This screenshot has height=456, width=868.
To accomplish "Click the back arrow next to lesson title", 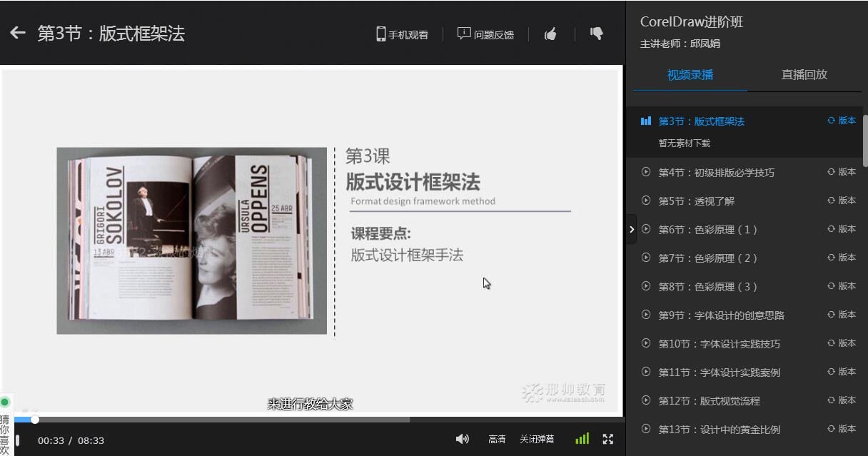I will coord(18,33).
